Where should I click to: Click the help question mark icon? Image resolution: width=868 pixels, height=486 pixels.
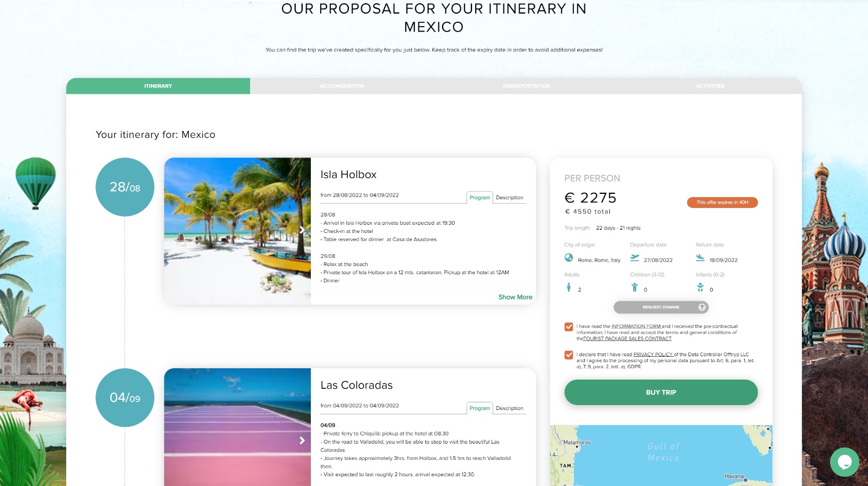tap(702, 307)
